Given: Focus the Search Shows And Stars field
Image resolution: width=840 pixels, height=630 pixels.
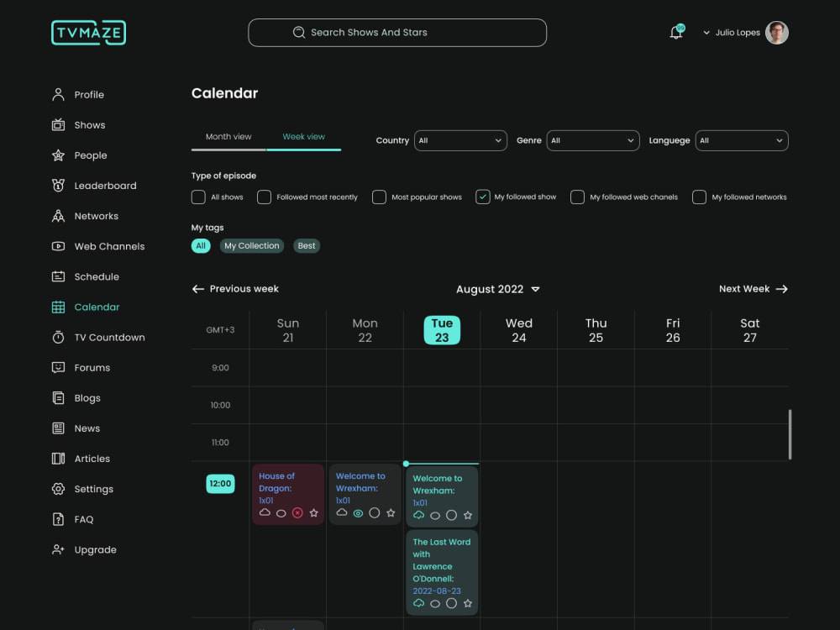Looking at the screenshot, I should click(x=397, y=33).
